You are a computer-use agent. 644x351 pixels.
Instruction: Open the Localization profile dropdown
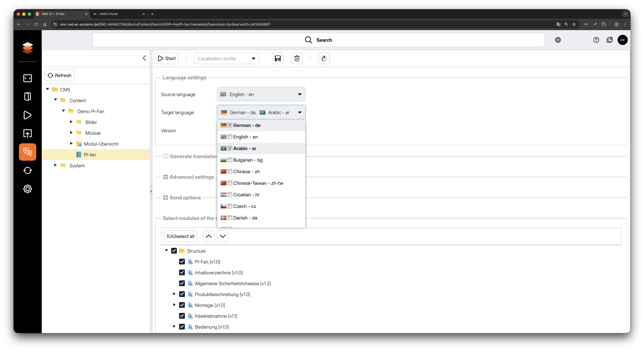[227, 58]
